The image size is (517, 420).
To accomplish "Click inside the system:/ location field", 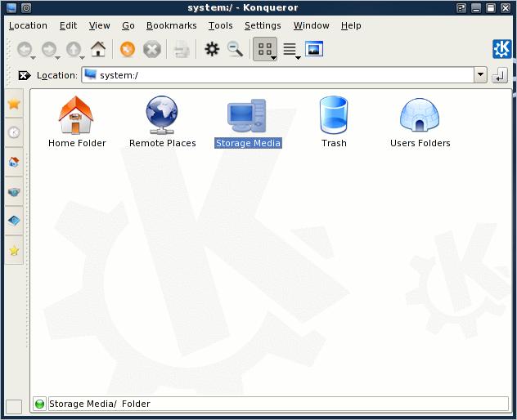I will 277,75.
